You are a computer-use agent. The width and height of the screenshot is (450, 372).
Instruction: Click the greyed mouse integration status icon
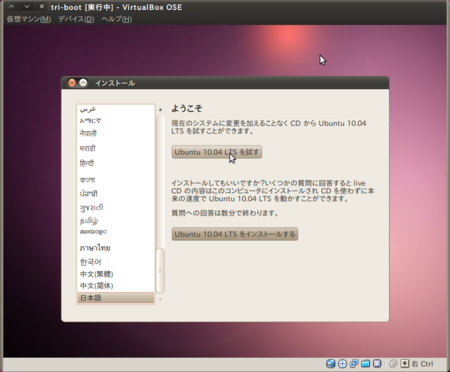point(393,364)
